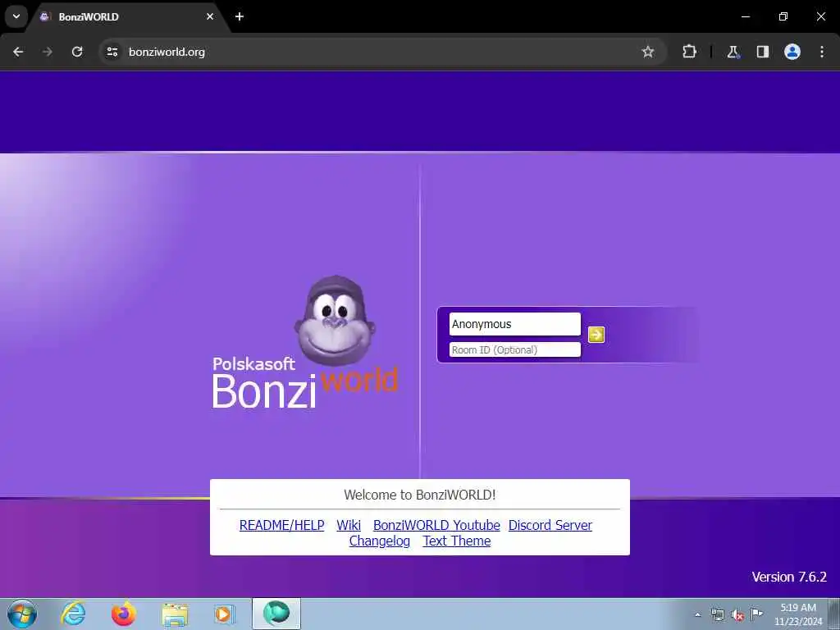Focus the Room ID (Optional) field

coord(515,349)
